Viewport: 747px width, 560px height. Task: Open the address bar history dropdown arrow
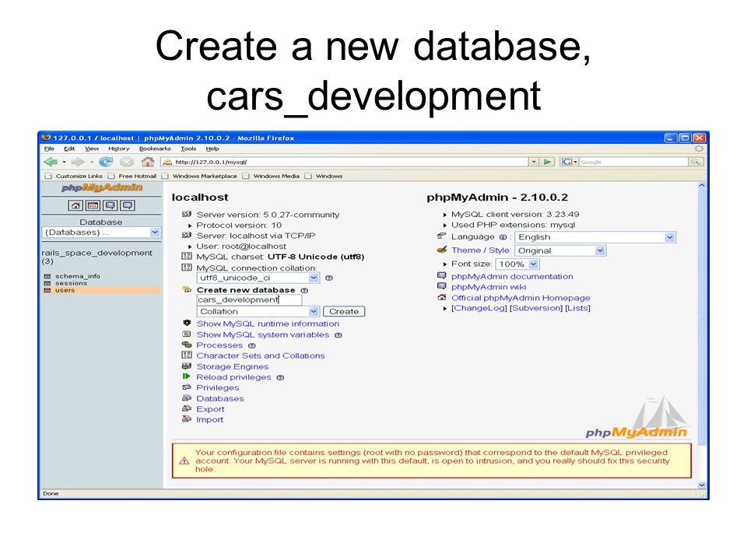pyautogui.click(x=534, y=162)
